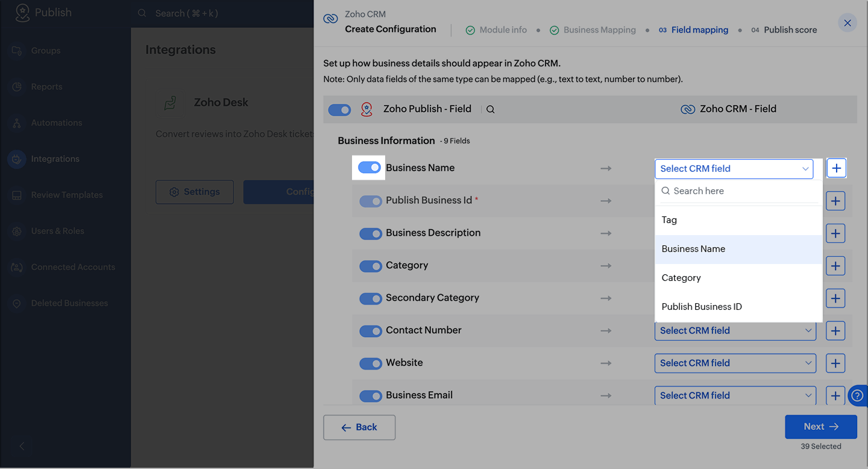
Task: Close the Create Configuration panel
Action: (848, 23)
